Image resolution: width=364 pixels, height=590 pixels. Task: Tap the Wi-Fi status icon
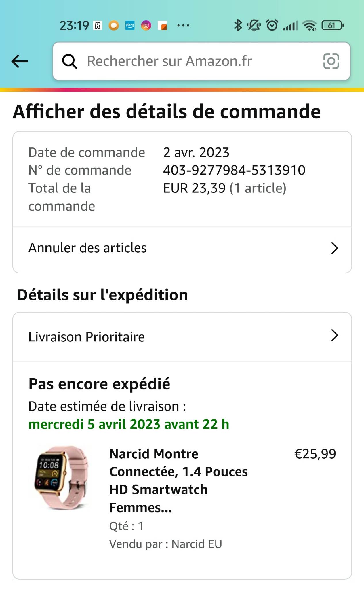(x=310, y=25)
